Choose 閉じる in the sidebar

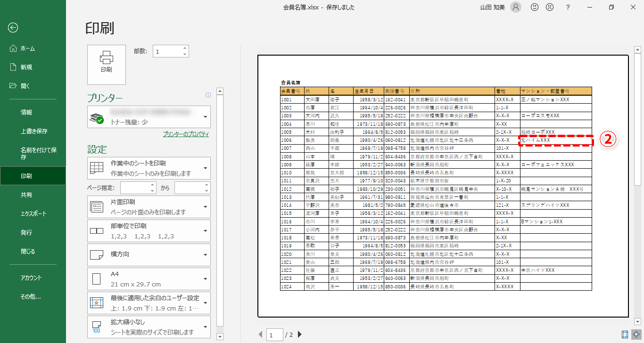pyautogui.click(x=33, y=252)
